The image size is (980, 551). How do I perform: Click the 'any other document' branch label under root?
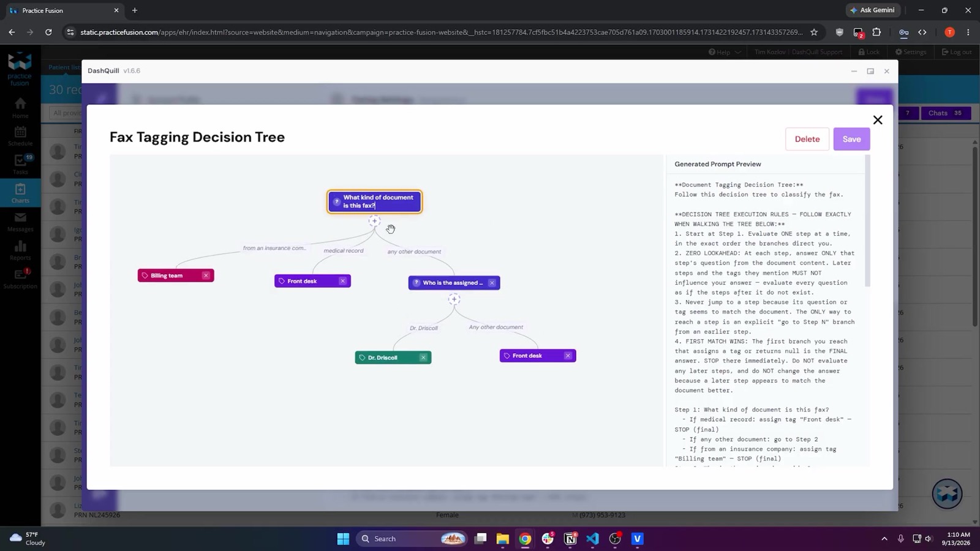[414, 252]
